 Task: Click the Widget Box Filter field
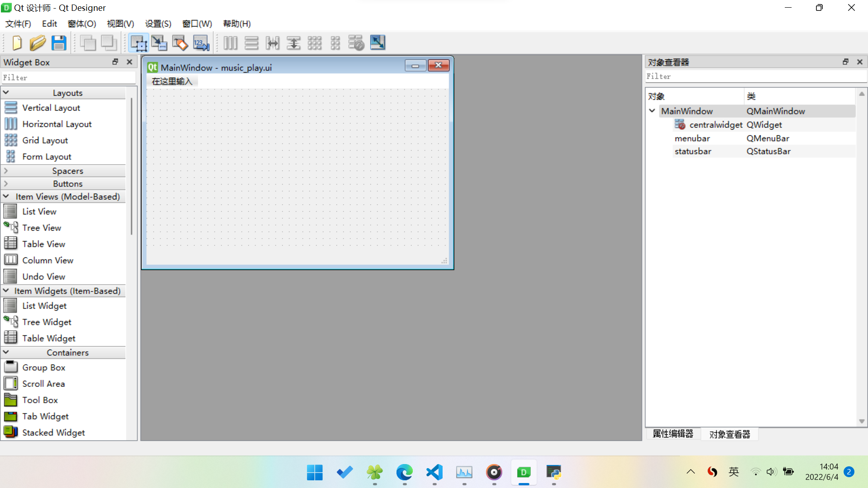tap(68, 78)
